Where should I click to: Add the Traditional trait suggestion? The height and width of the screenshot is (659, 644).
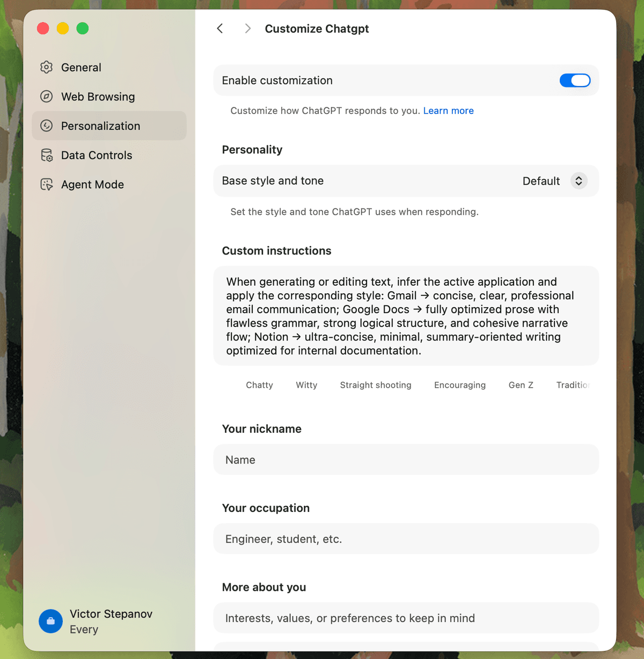[573, 385]
